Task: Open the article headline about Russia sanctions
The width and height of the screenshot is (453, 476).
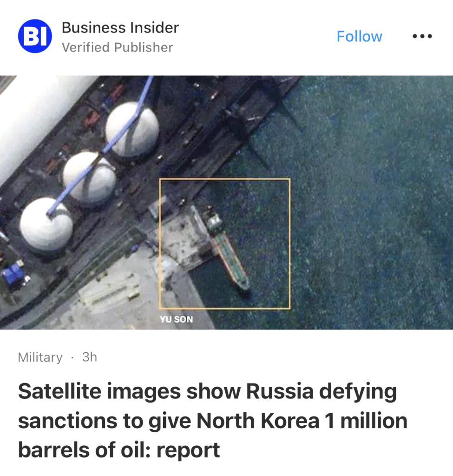Action: tap(212, 420)
